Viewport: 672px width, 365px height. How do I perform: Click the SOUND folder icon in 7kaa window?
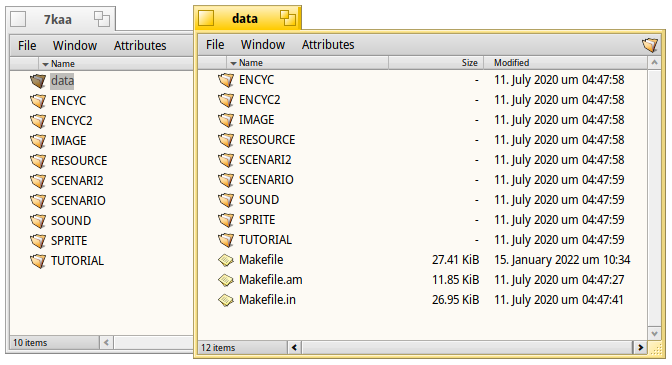pos(38,221)
